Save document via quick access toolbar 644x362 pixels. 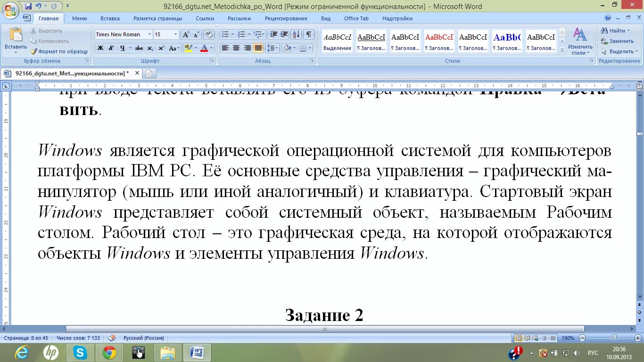click(28, 7)
